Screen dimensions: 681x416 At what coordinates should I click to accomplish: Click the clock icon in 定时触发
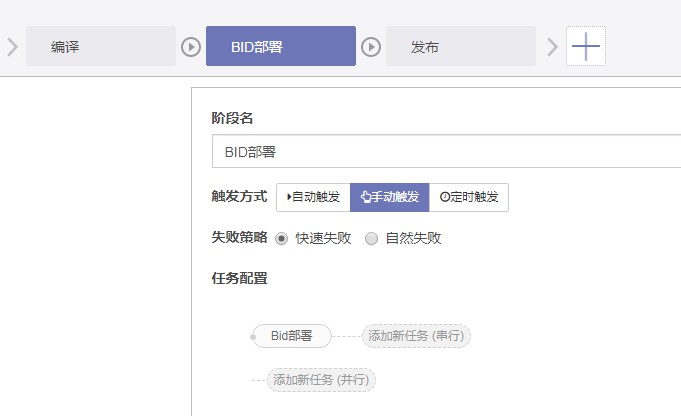tap(445, 197)
